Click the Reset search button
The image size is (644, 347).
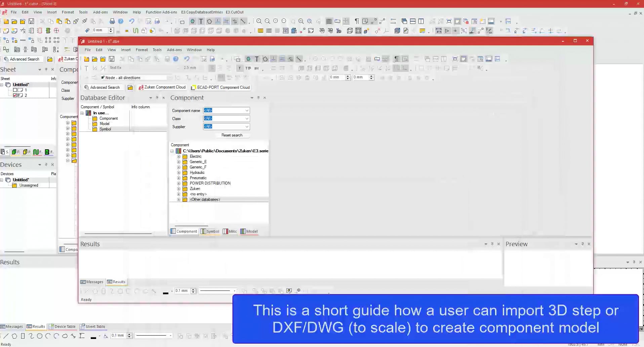(232, 135)
